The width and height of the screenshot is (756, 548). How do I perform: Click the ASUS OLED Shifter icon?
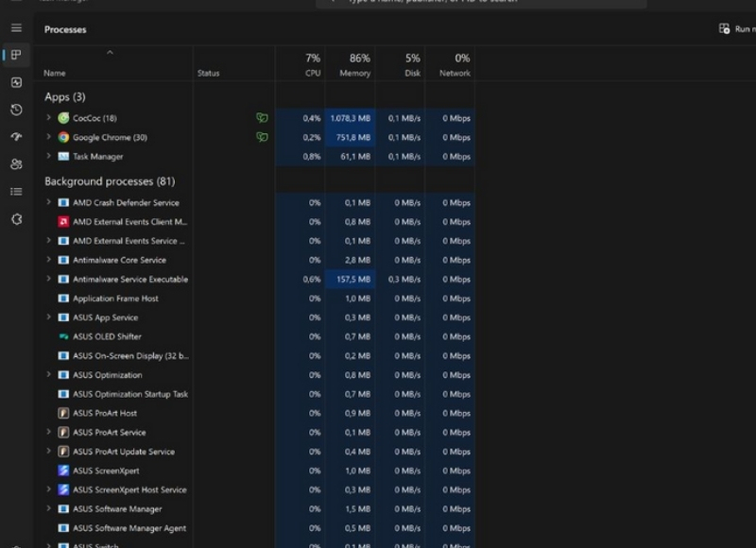[63, 336]
